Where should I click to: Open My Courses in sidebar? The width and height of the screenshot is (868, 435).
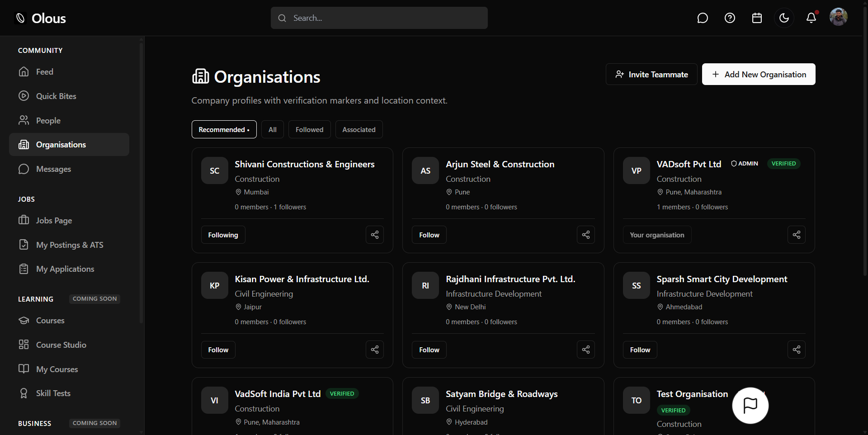click(69, 369)
